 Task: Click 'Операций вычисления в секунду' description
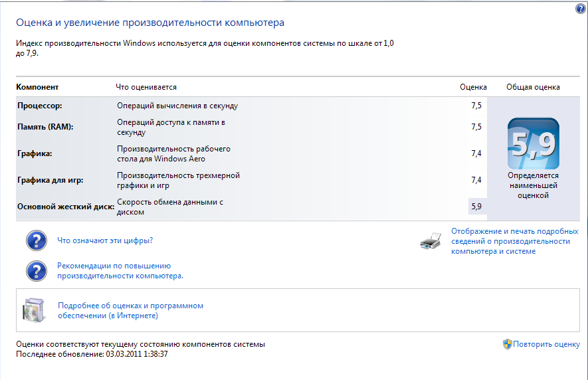pos(177,106)
